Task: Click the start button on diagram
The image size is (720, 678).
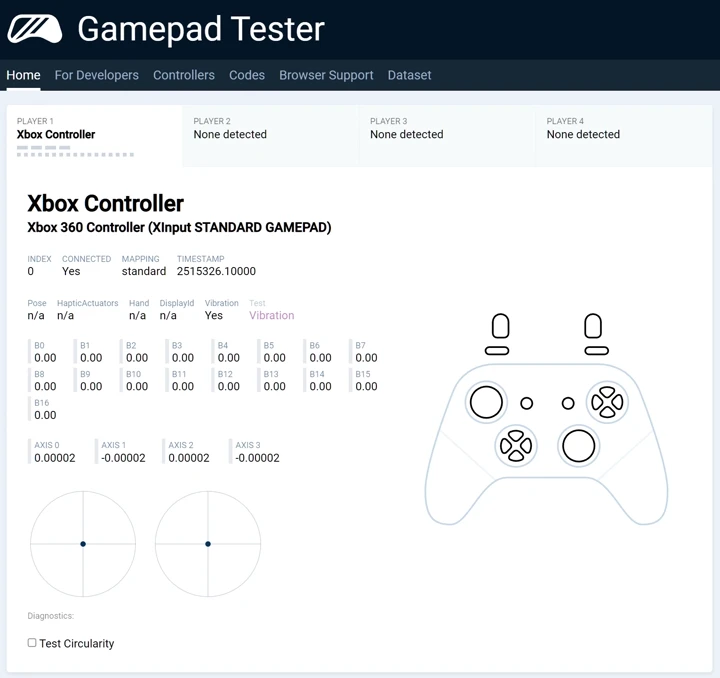Action: (x=568, y=403)
